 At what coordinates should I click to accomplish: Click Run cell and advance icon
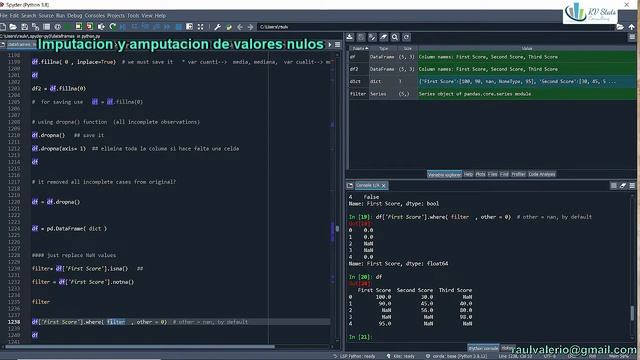(90, 27)
